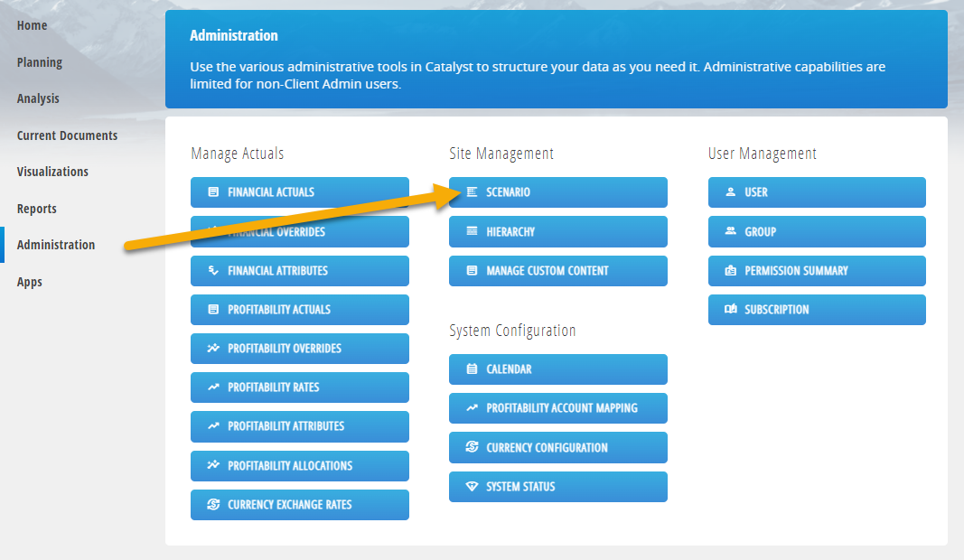The height and width of the screenshot is (560, 964).
Task: Click the calendar icon on Calendar button
Action: (x=472, y=369)
